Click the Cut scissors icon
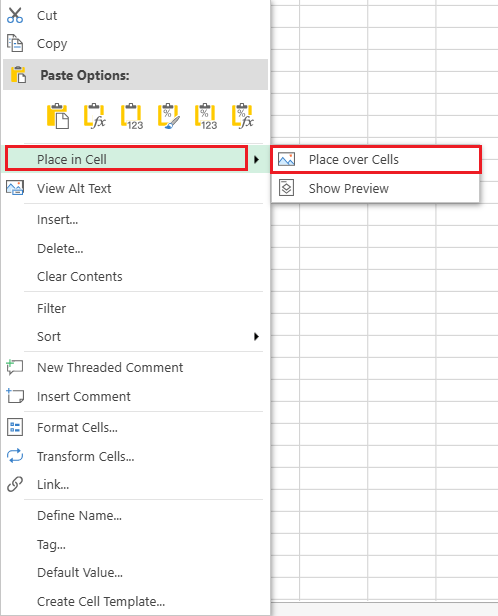The height and width of the screenshot is (616, 498). [15, 15]
